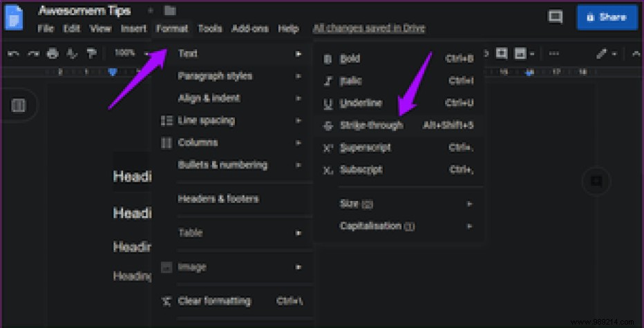Open the Insert menu
This screenshot has height=328, width=644.
pos(133,28)
